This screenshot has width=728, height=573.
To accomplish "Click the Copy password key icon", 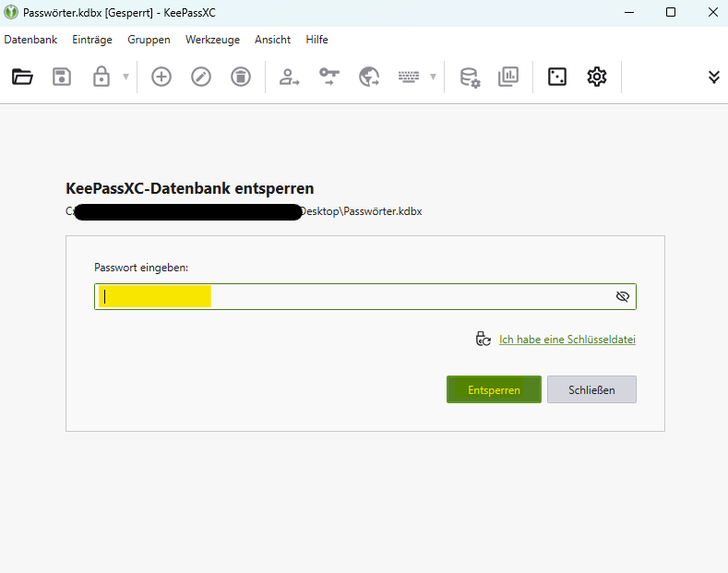I will click(x=329, y=77).
